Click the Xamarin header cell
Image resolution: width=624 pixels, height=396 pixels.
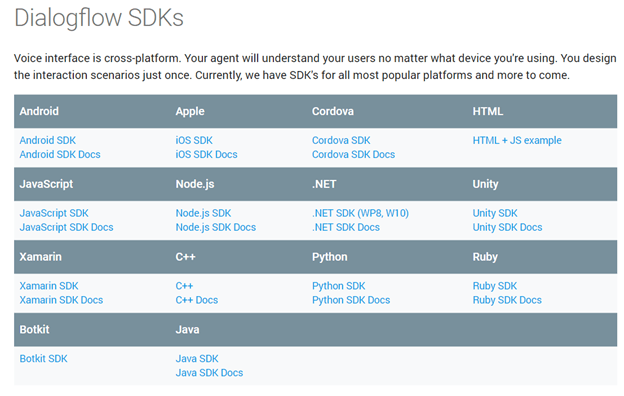[x=41, y=257]
